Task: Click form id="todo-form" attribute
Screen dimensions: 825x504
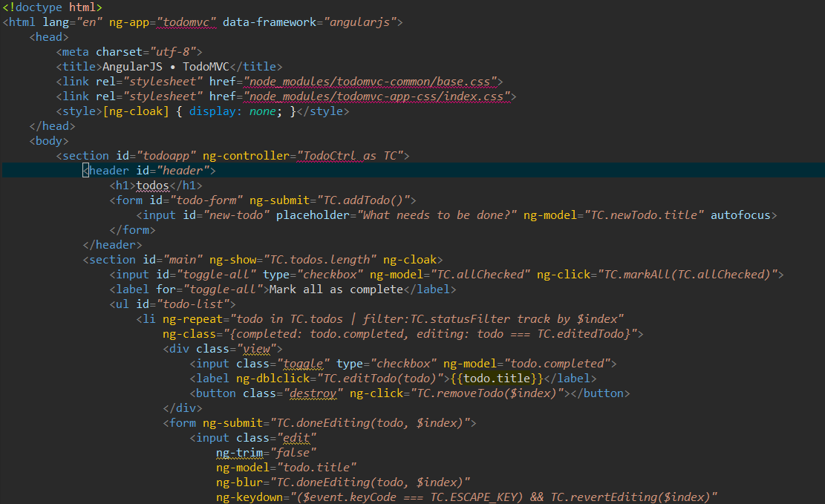Action: click(x=196, y=200)
